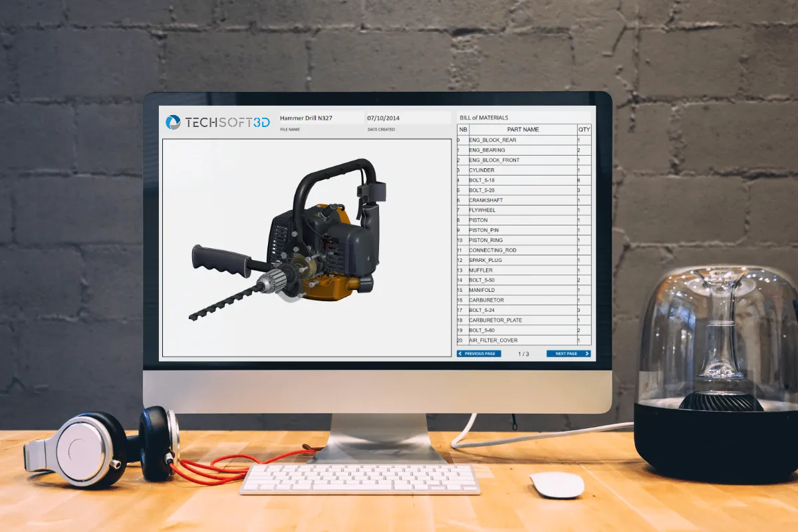The image size is (798, 532).
Task: Click the PART NAME column header
Action: [523, 130]
